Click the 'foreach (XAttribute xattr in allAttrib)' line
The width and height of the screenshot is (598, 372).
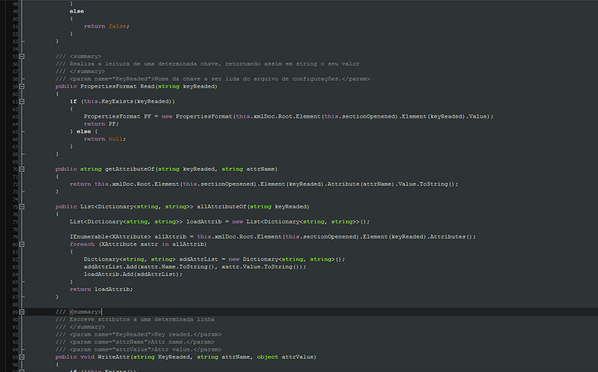pyautogui.click(x=138, y=244)
